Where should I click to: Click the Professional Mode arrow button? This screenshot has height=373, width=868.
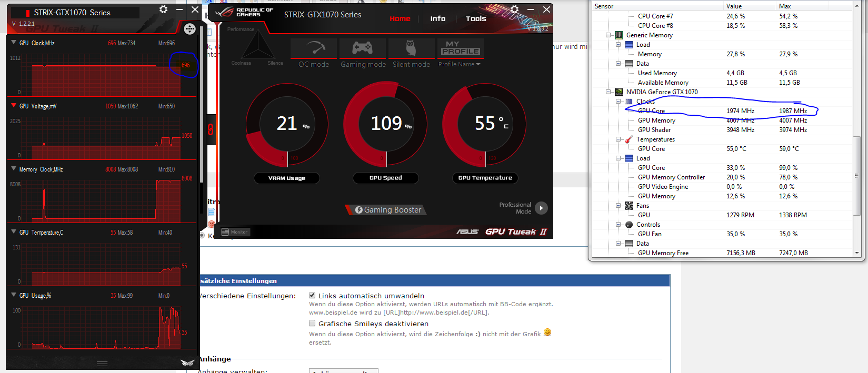[541, 208]
